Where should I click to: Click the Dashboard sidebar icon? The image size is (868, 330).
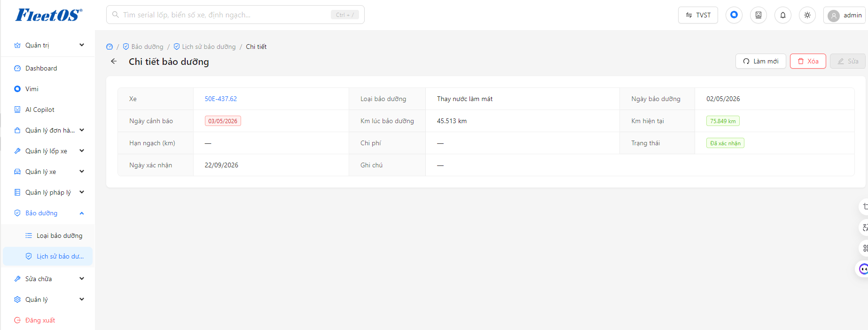(17, 68)
